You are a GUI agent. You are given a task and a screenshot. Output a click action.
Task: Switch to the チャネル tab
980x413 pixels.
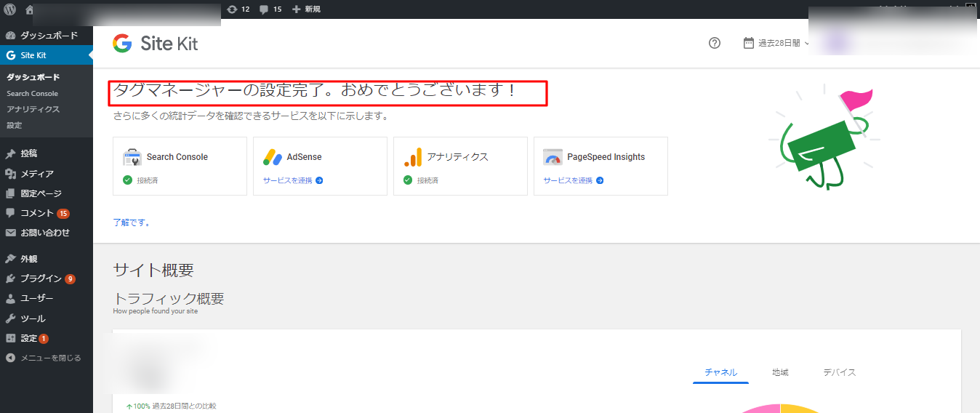click(720, 372)
